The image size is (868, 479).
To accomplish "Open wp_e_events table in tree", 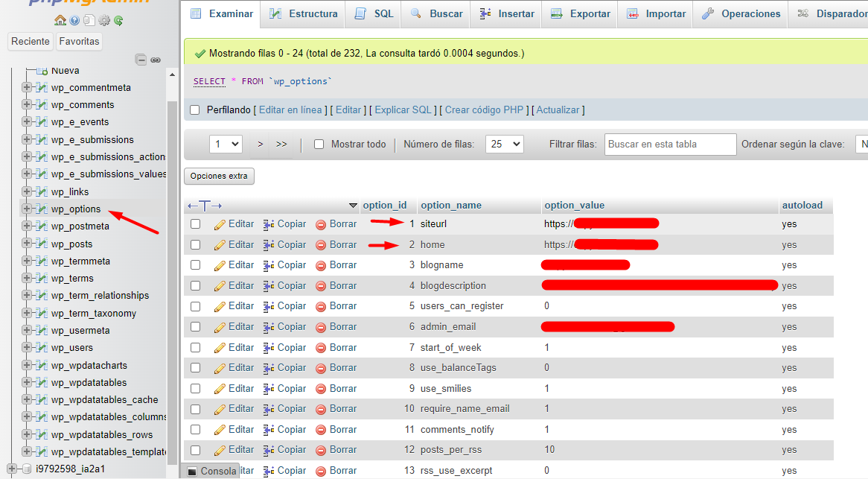I will (80, 122).
